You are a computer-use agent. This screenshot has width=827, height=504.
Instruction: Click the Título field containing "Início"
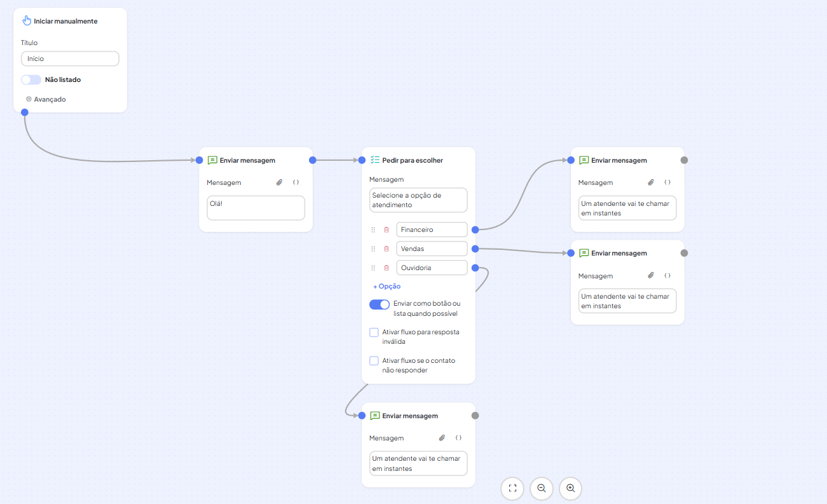pyautogui.click(x=70, y=59)
